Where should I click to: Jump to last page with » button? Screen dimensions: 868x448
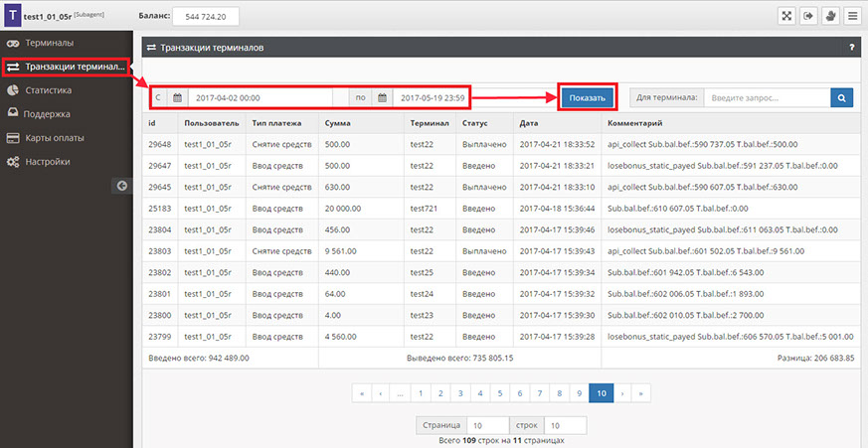click(x=642, y=393)
